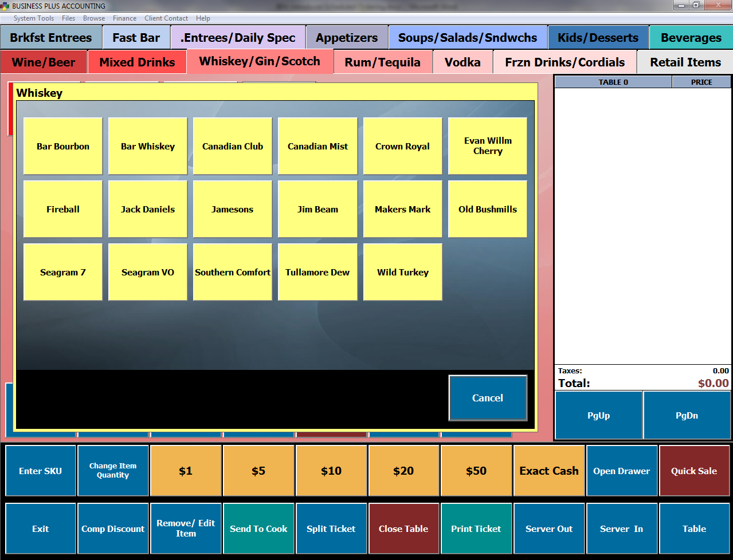Click Remove/Edit Item
This screenshot has width=733, height=560.
click(x=186, y=529)
